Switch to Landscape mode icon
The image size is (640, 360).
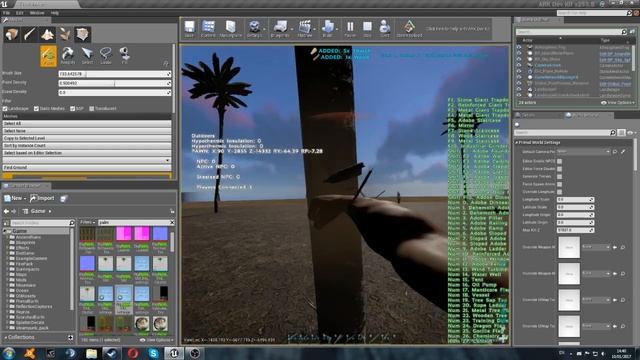pos(47,34)
